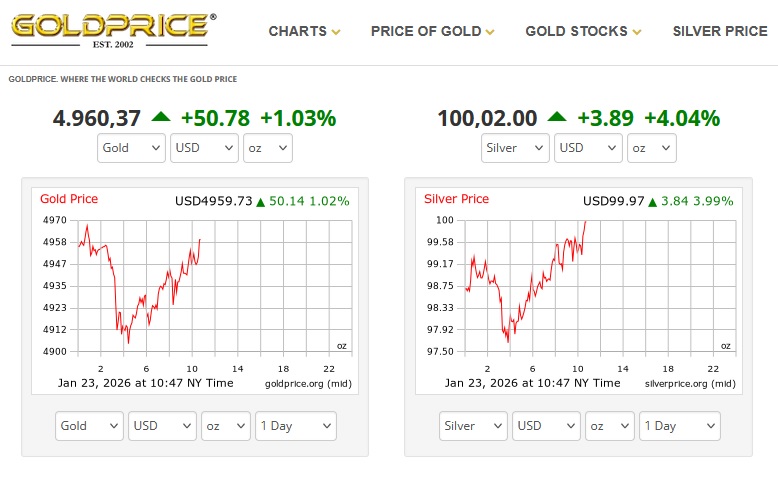This screenshot has width=778, height=486.
Task: Click the Gold Price chart title
Action: pyautogui.click(x=69, y=199)
